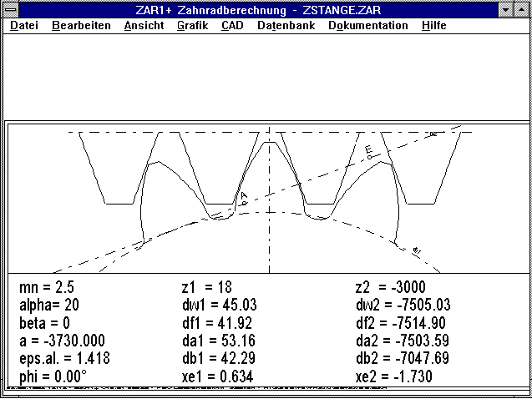The height and width of the screenshot is (399, 532).
Task: Open the Datei menu
Action: point(23,25)
